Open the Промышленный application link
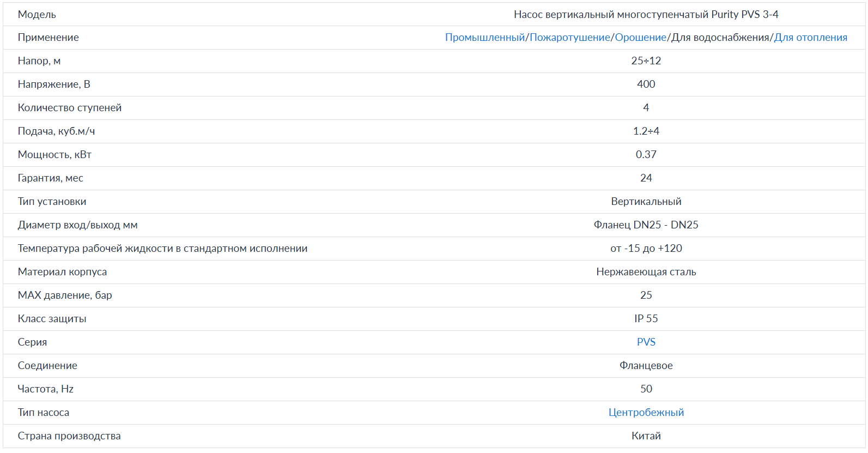 [x=485, y=37]
